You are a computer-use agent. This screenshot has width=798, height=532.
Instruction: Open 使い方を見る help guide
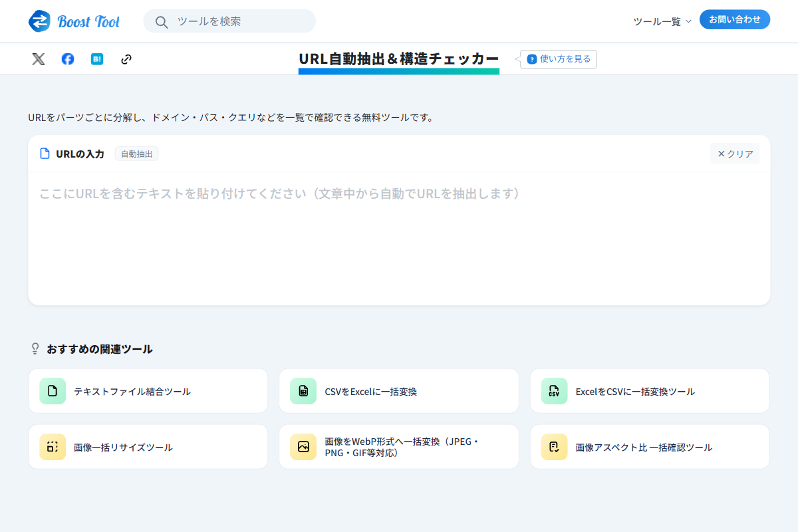coord(559,59)
